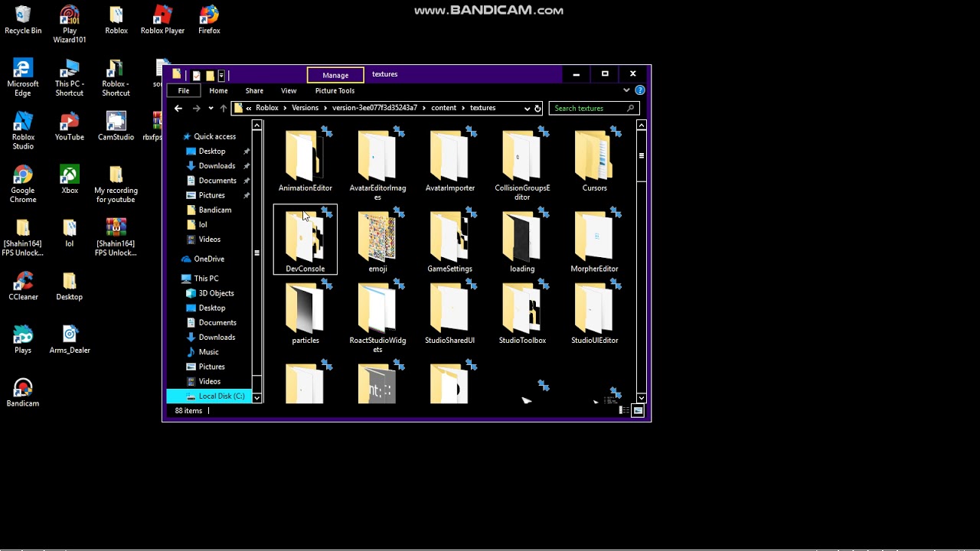Open the View ribbon tab
Image resolution: width=980 pixels, height=551 pixels.
289,90
